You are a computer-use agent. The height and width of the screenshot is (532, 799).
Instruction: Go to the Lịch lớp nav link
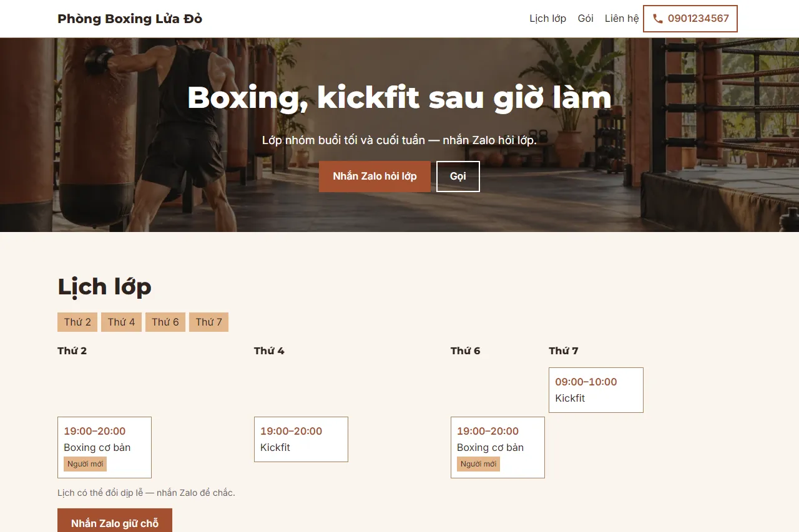tap(547, 19)
